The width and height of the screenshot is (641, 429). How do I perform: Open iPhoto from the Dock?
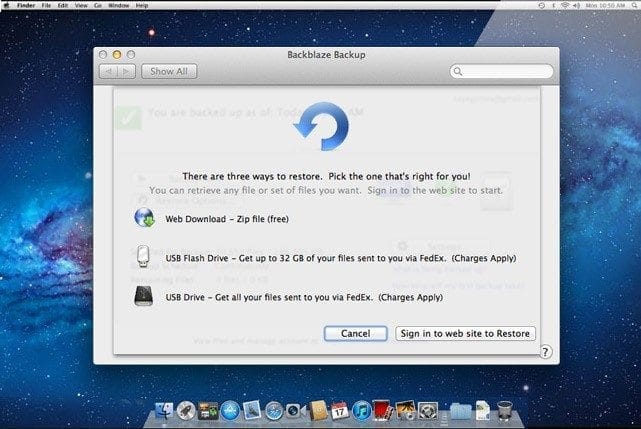coord(405,410)
